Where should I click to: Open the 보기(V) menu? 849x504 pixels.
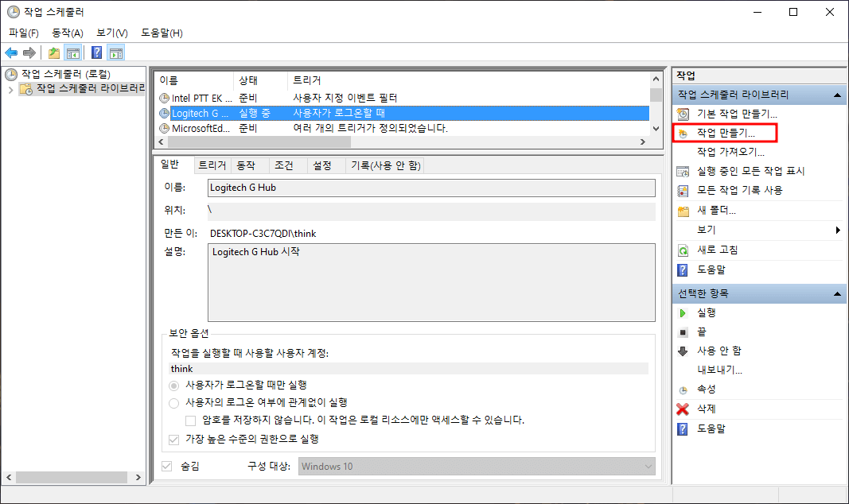112,33
